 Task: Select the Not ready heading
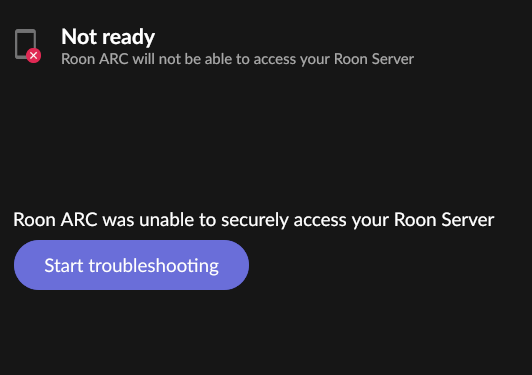click(x=108, y=37)
